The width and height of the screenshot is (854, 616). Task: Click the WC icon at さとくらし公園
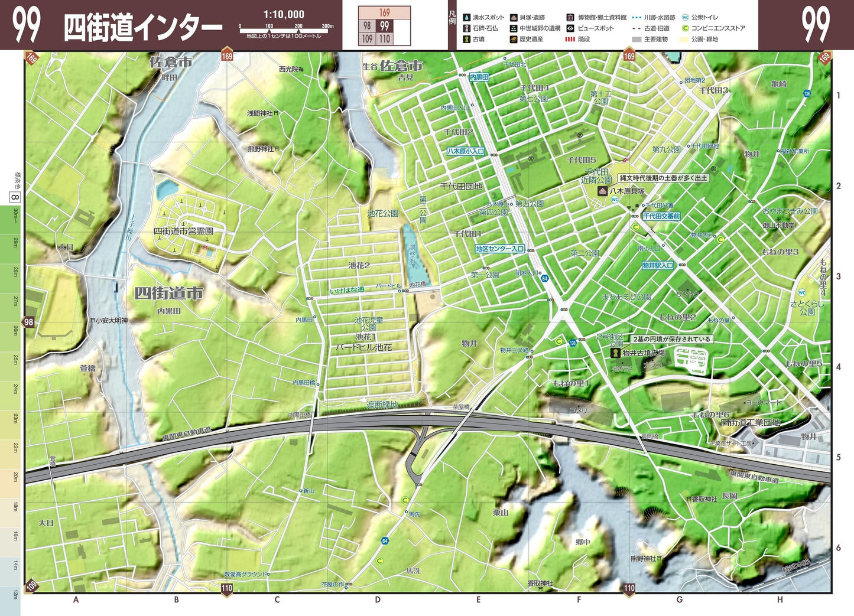[x=802, y=293]
